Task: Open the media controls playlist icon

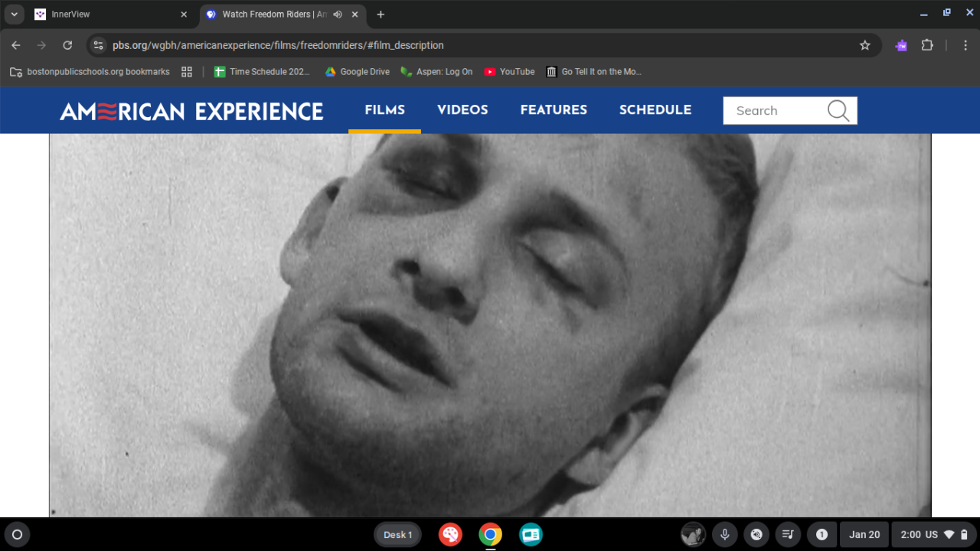Action: [787, 535]
